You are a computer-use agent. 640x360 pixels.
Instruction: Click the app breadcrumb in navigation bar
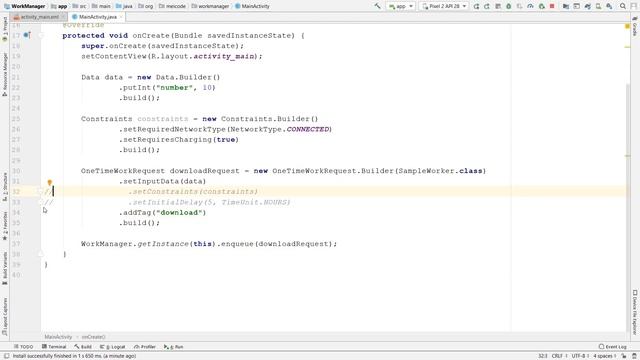coord(59,6)
